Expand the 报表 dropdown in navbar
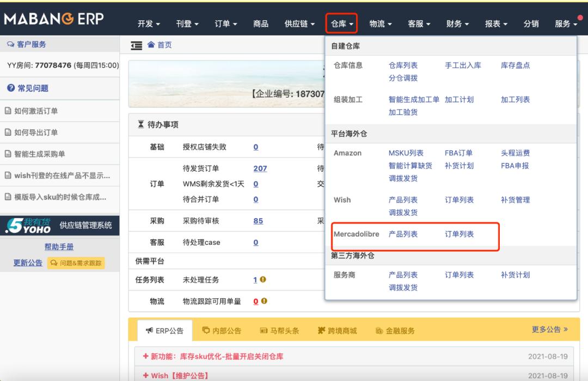The width and height of the screenshot is (588, 381). point(496,24)
